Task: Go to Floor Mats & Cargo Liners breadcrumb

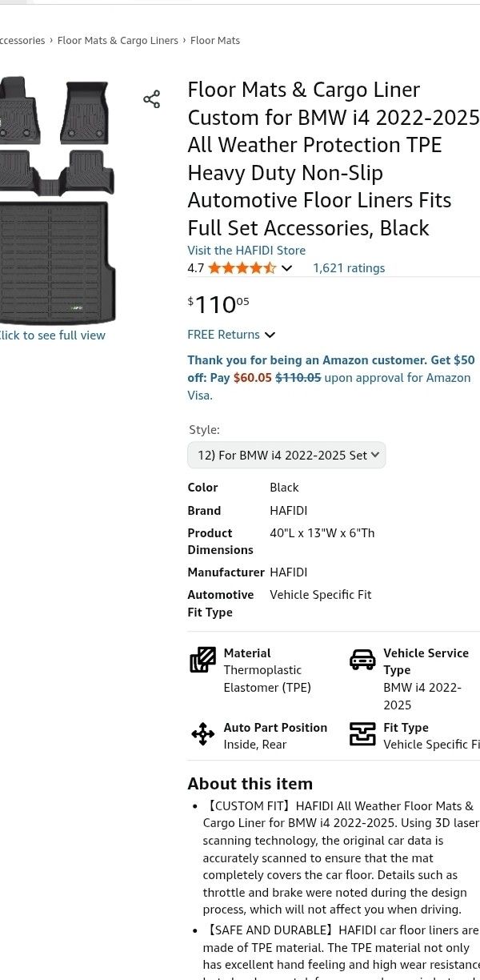Action: coord(118,41)
